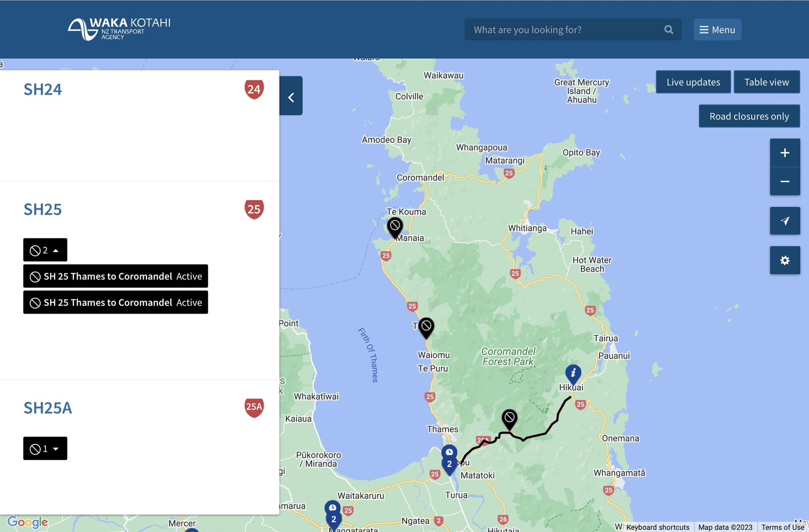Viewport: 809px width, 532px height.
Task: Click the SH24 heading
Action: pyautogui.click(x=43, y=90)
